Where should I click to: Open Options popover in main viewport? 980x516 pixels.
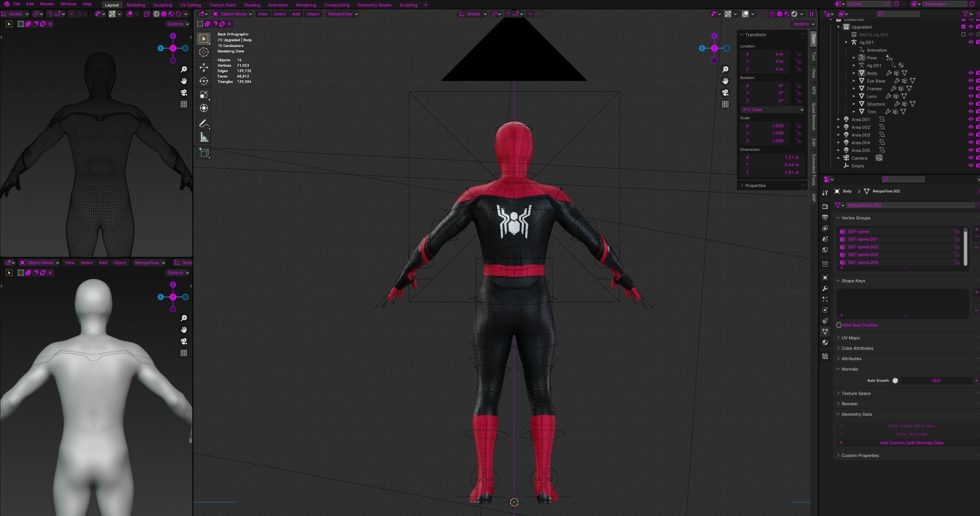click(x=803, y=24)
